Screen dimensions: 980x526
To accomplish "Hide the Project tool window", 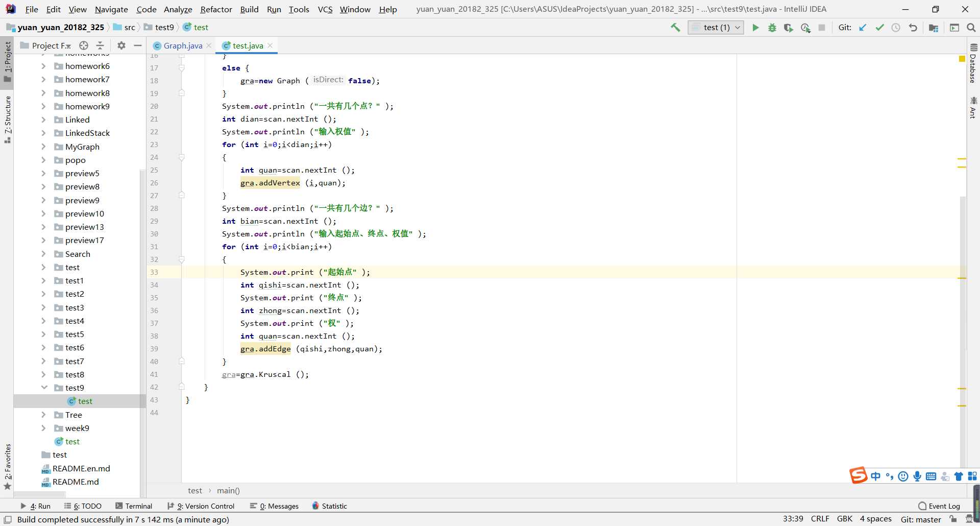I will pos(137,45).
